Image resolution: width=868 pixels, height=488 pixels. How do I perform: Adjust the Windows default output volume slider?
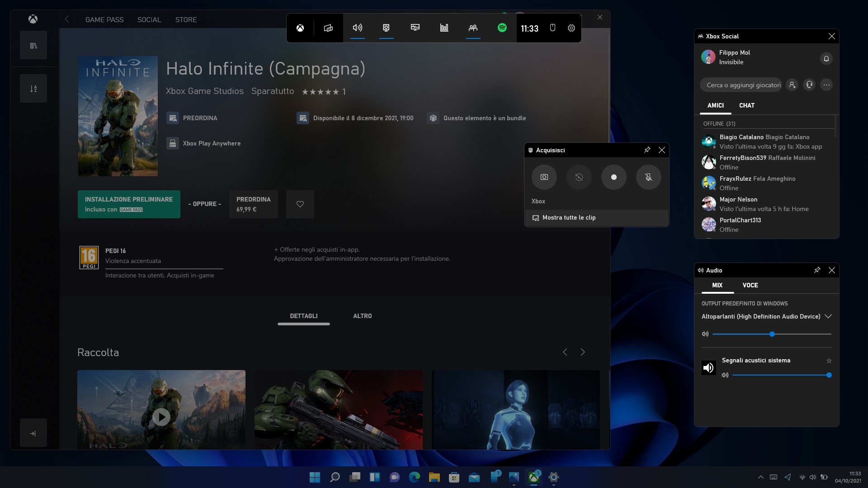point(772,334)
